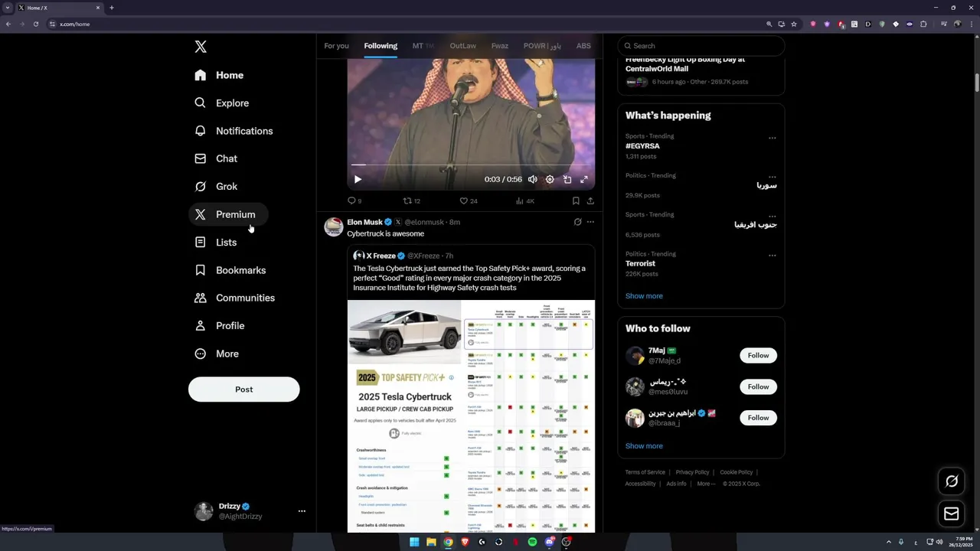Open #EGYRSA trending topic
This screenshot has width=980, height=551.
[x=642, y=146]
